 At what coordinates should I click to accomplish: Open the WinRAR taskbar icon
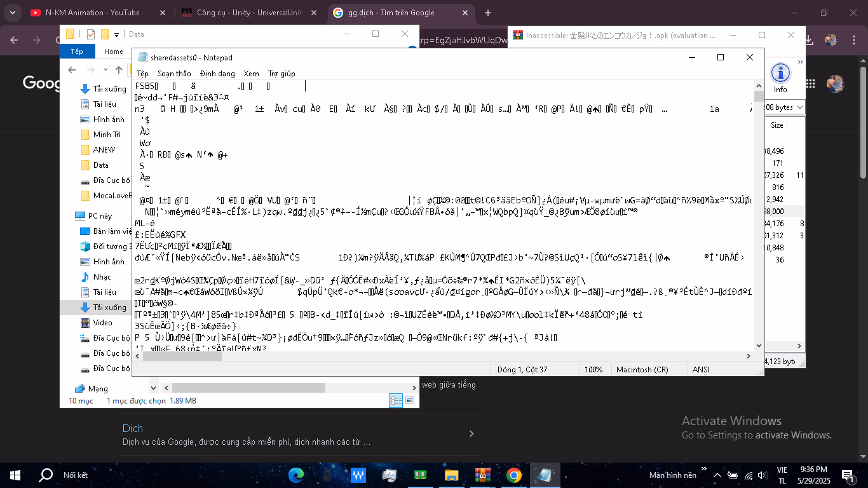[484, 475]
